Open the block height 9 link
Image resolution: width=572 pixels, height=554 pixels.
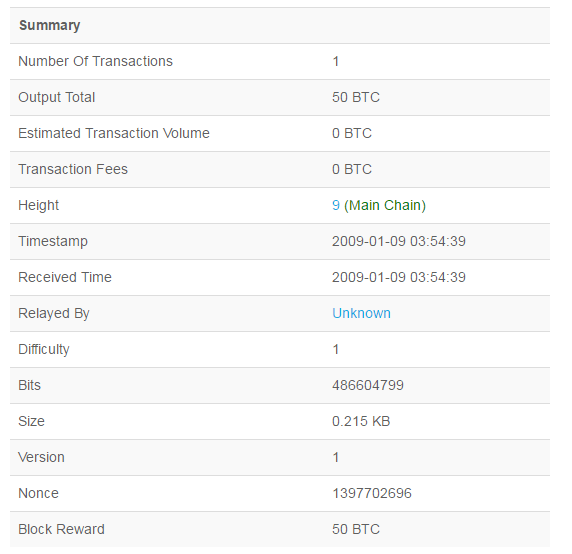tap(336, 205)
